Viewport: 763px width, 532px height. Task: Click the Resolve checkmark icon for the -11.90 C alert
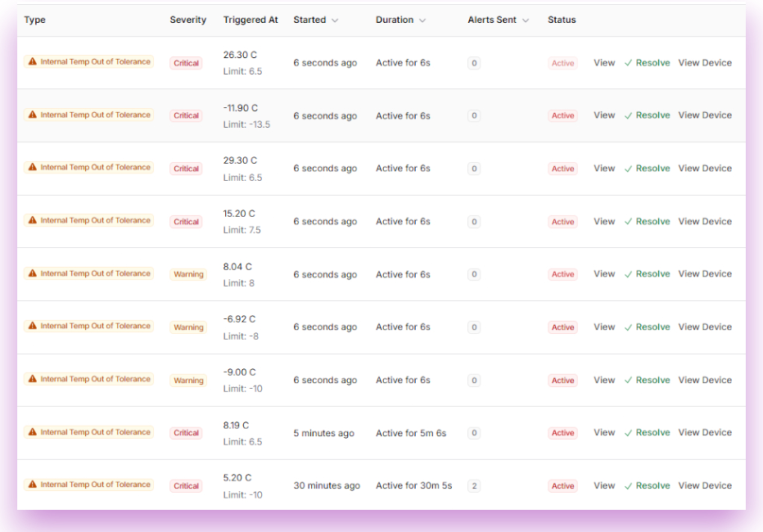(629, 116)
